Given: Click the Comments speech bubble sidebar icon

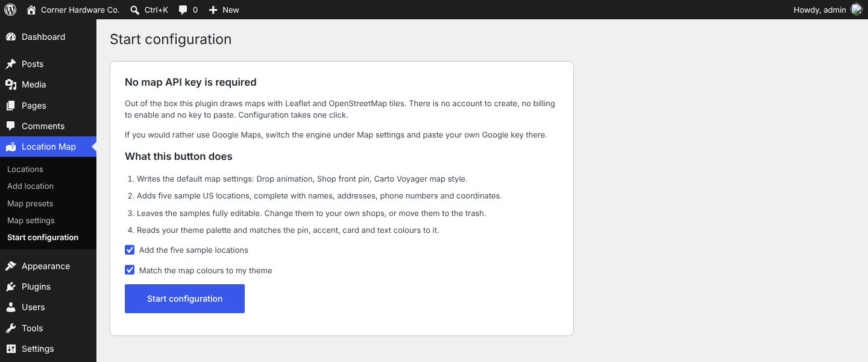Looking at the screenshot, I should click(11, 126).
